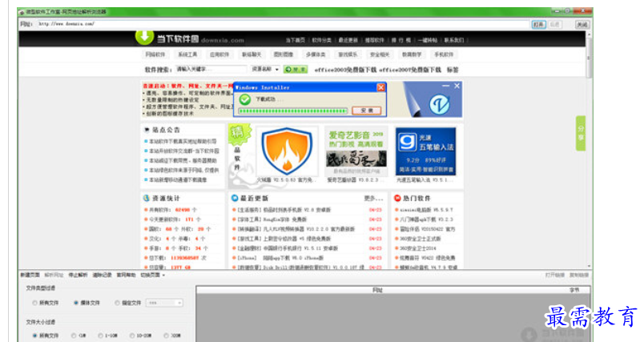Click the installer green progress bar
644x342 pixels.
pos(293,111)
